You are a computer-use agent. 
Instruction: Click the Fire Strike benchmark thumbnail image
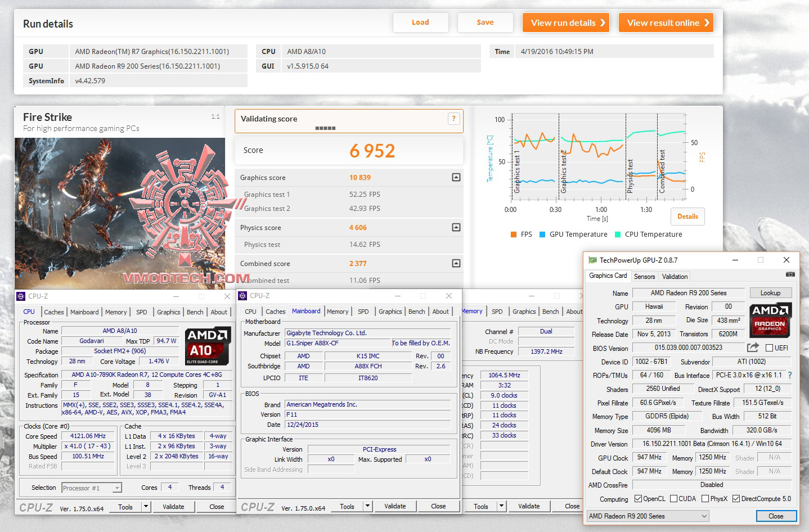(x=120, y=214)
